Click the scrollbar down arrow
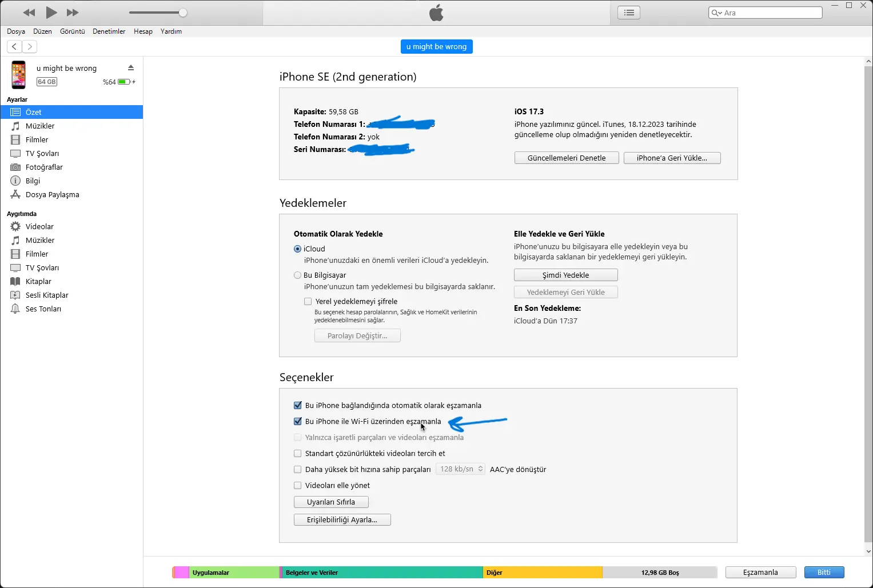The image size is (873, 588). tap(868, 551)
